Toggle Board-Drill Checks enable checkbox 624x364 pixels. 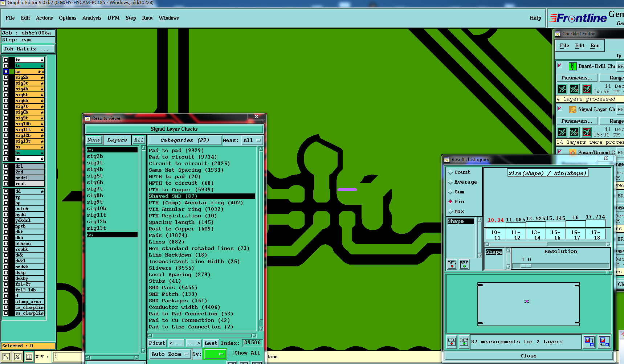[560, 65]
